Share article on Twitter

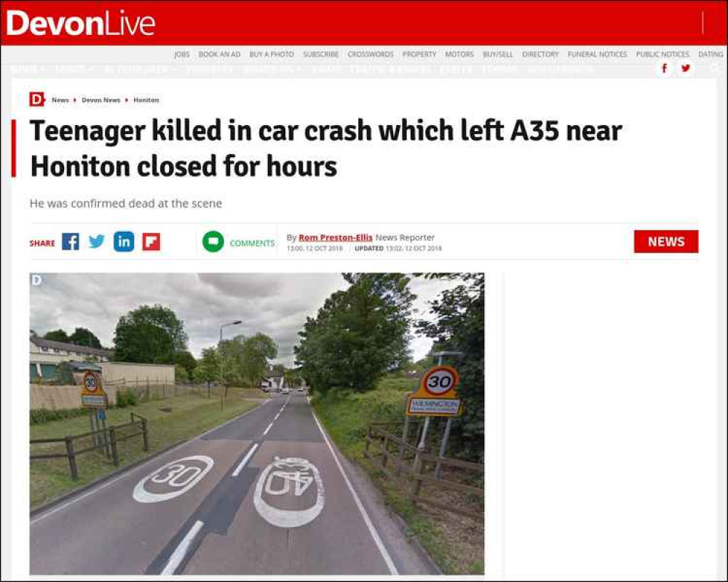point(97,242)
